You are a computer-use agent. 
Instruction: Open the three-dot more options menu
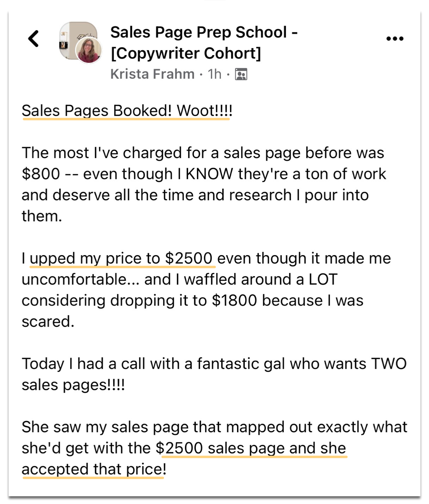pyautogui.click(x=395, y=38)
